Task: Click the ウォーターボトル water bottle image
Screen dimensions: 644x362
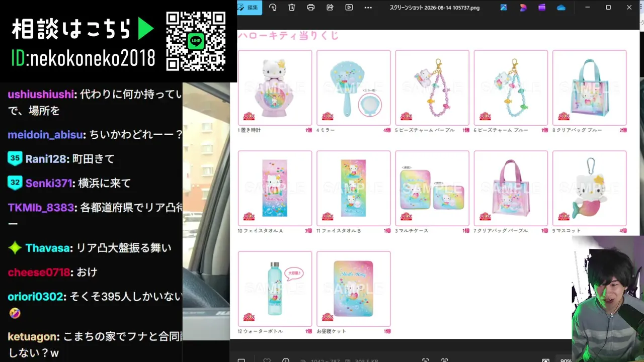Action: click(x=275, y=289)
